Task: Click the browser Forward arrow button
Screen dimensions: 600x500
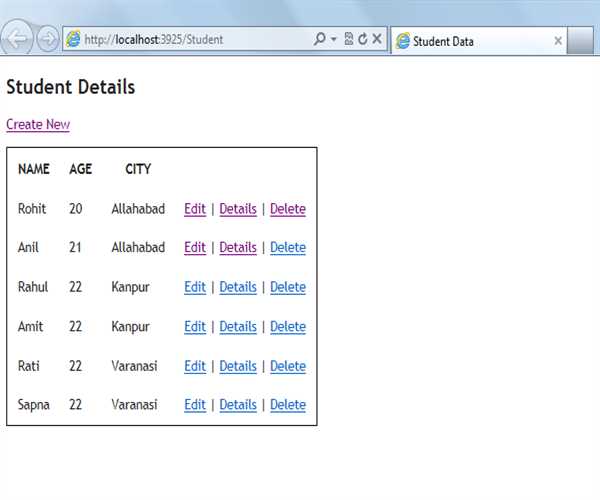Action: [x=47, y=40]
